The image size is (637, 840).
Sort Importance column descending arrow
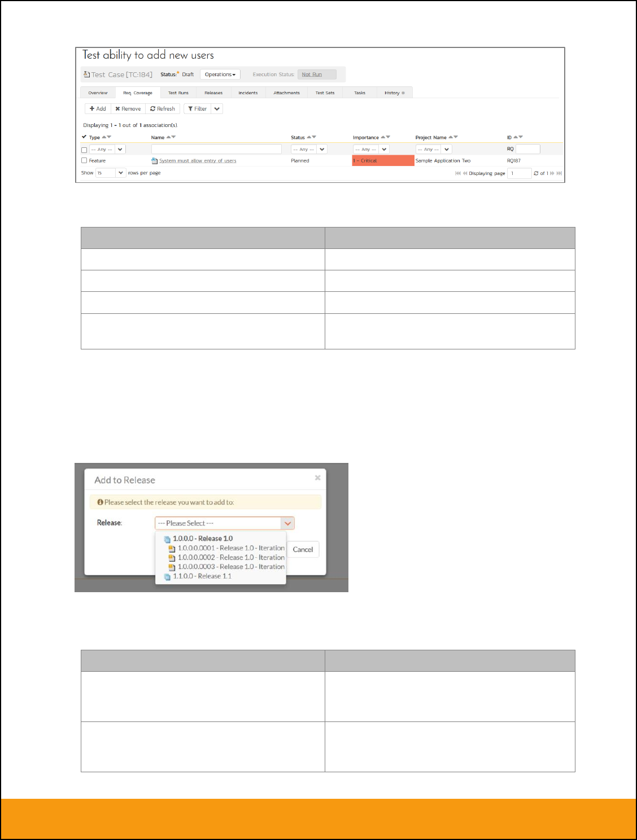click(x=388, y=137)
